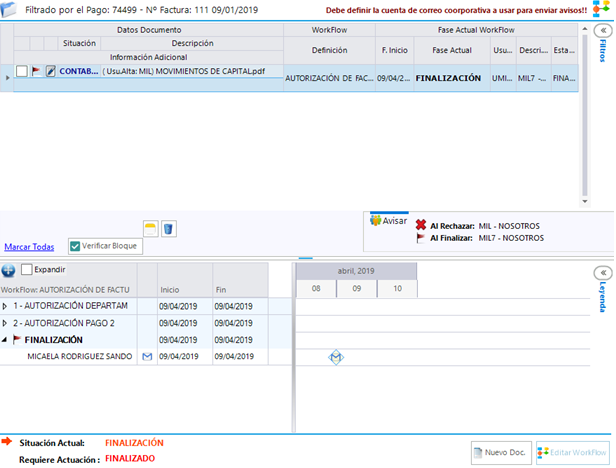The image size is (616, 468).
Task: Click the Avisar people icon
Action: click(x=376, y=221)
